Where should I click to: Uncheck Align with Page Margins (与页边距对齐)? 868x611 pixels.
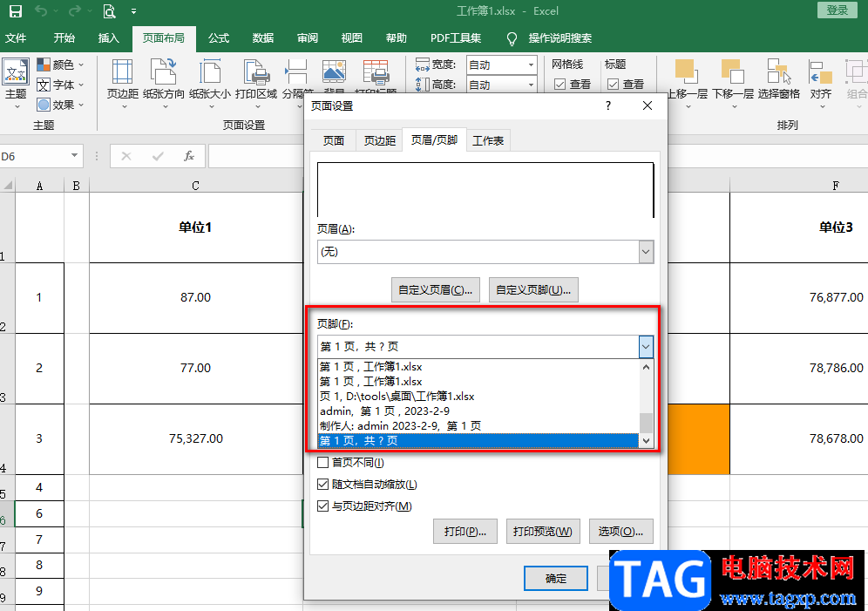322,506
